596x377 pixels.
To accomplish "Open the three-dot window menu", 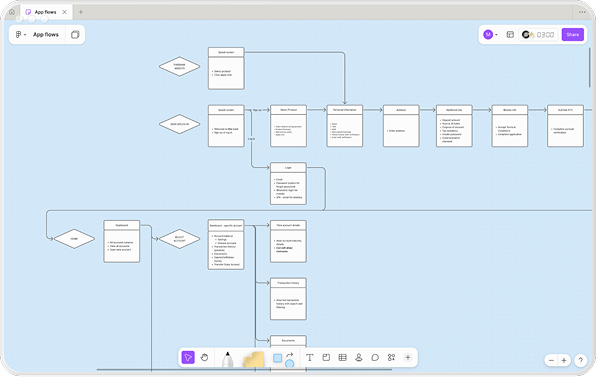I will pyautogui.click(x=582, y=12).
